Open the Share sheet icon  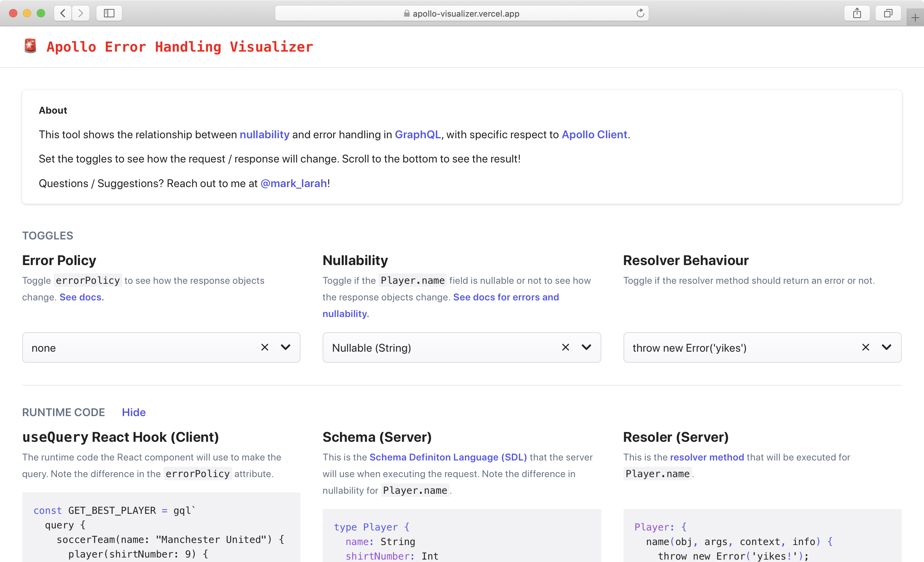856,14
